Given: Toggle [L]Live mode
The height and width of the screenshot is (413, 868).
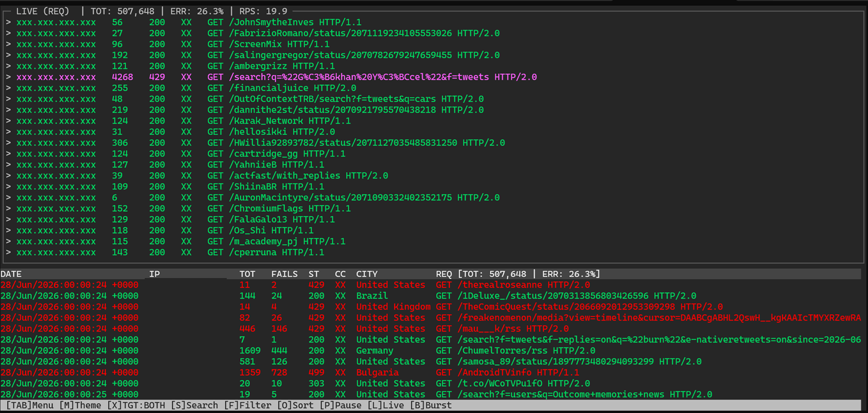Looking at the screenshot, I should [x=386, y=405].
